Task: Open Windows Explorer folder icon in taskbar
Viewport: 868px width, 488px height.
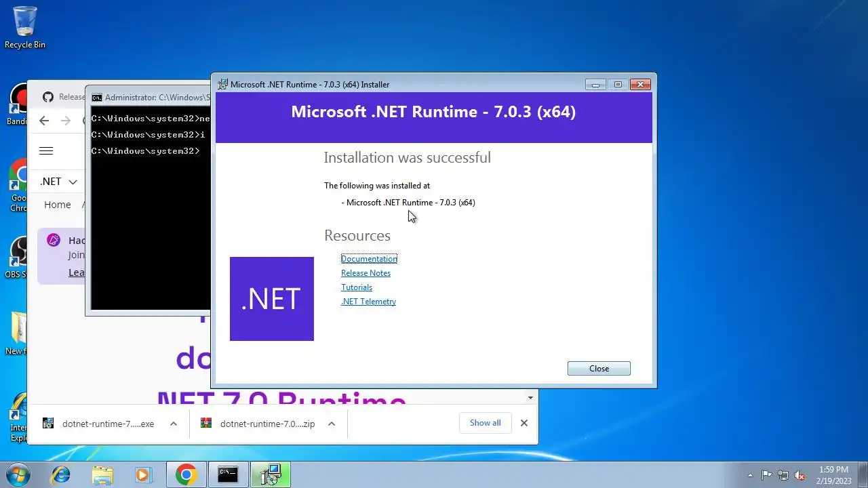Action: 102,475
